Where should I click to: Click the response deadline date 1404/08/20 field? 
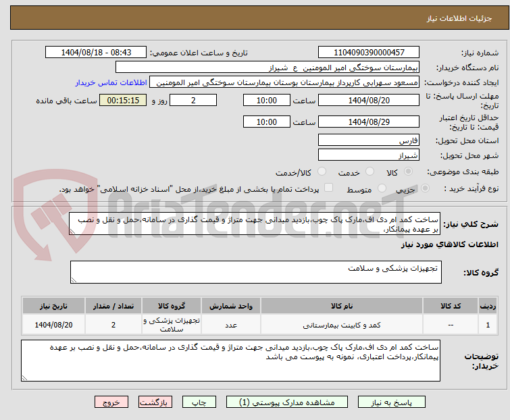(x=369, y=100)
